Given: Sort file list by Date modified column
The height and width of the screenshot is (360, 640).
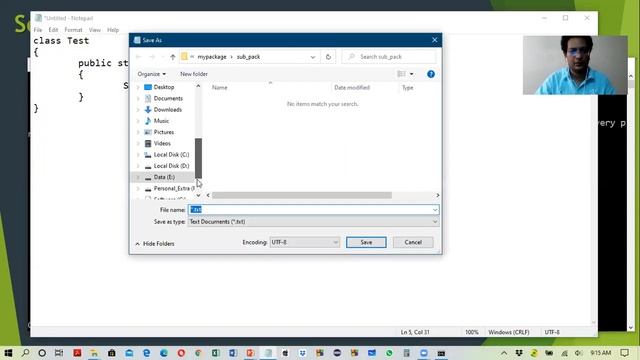Looking at the screenshot, I should (x=352, y=87).
